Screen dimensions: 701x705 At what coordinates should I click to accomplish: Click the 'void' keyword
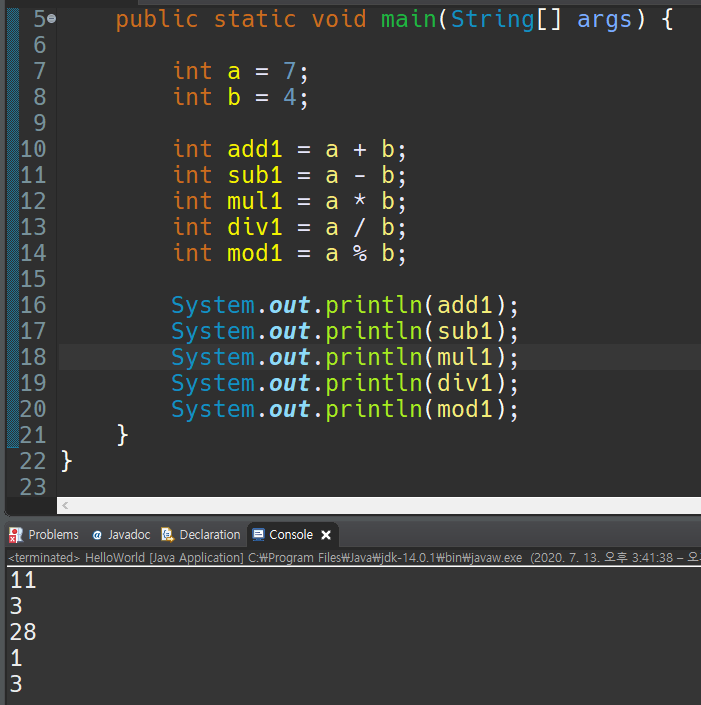(x=339, y=19)
